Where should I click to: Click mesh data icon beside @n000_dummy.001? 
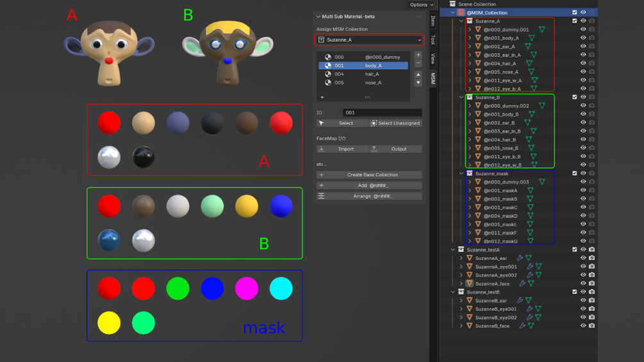coord(541,29)
